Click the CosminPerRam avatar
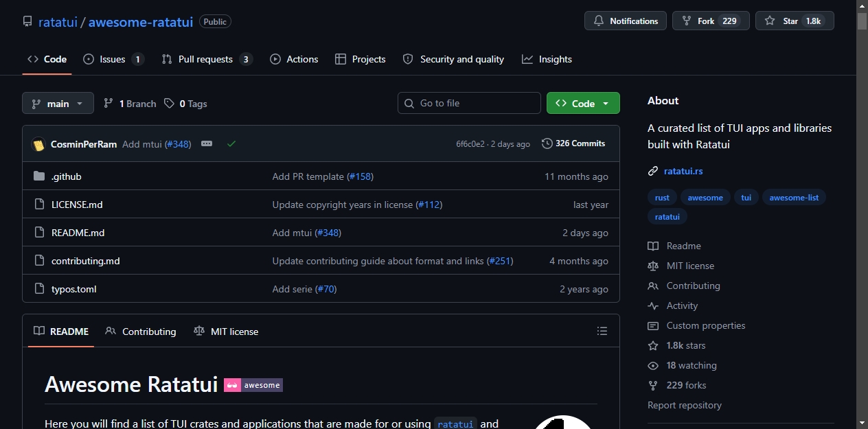Viewport: 868px width, 429px height. (x=38, y=144)
